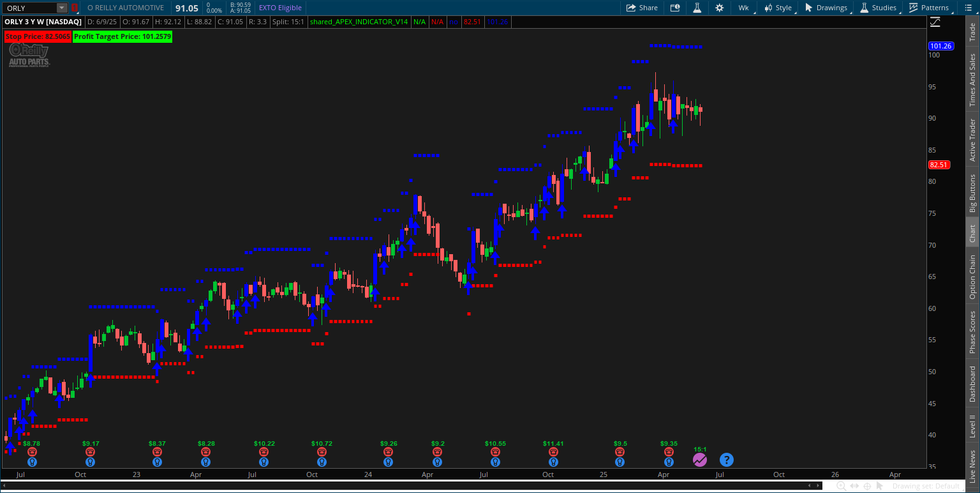The width and height of the screenshot is (980, 493).
Task: Click earnings phone icon under $8.78
Action: coord(32,451)
